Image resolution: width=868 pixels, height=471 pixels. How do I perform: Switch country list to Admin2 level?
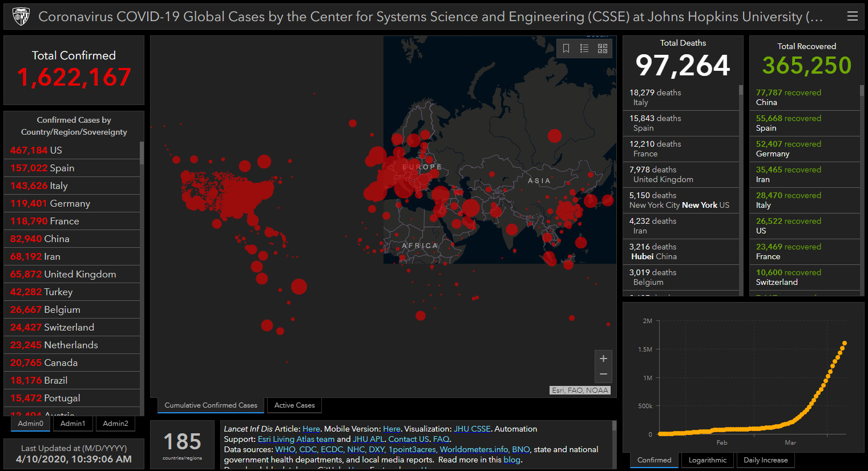click(x=116, y=424)
